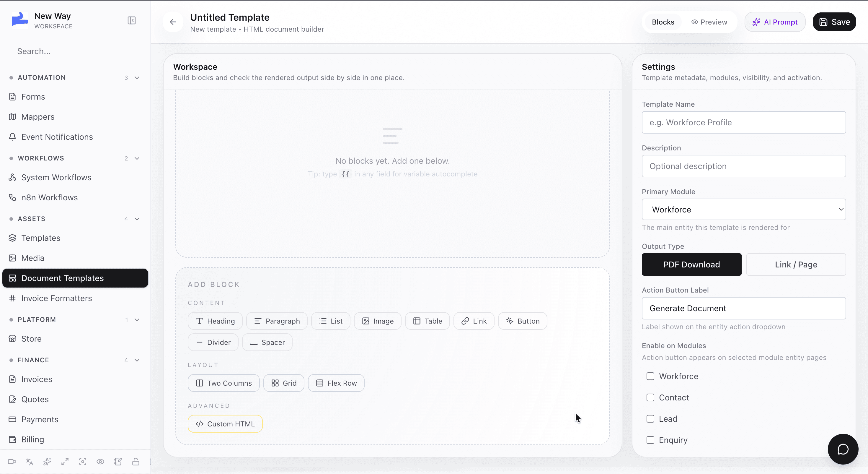Viewport: 868px width, 474px height.
Task: Add a Spacer block
Action: (x=267, y=342)
